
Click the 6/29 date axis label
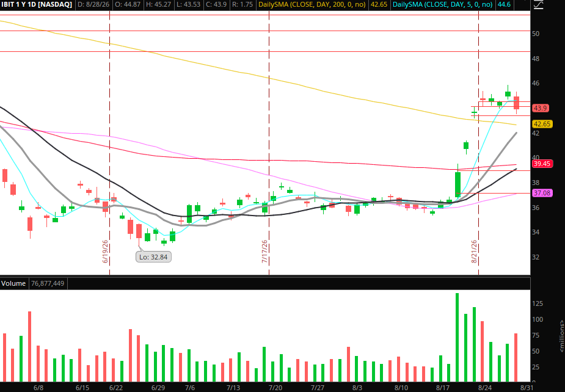pyautogui.click(x=158, y=388)
